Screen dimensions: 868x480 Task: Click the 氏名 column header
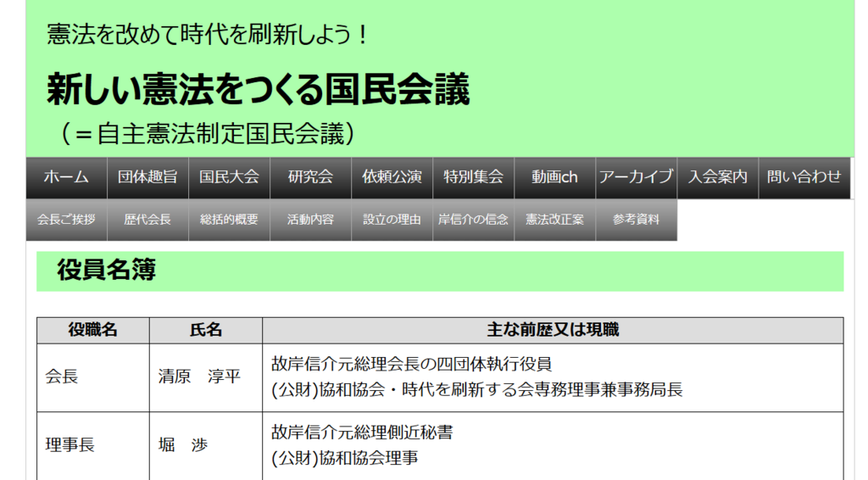[206, 330]
